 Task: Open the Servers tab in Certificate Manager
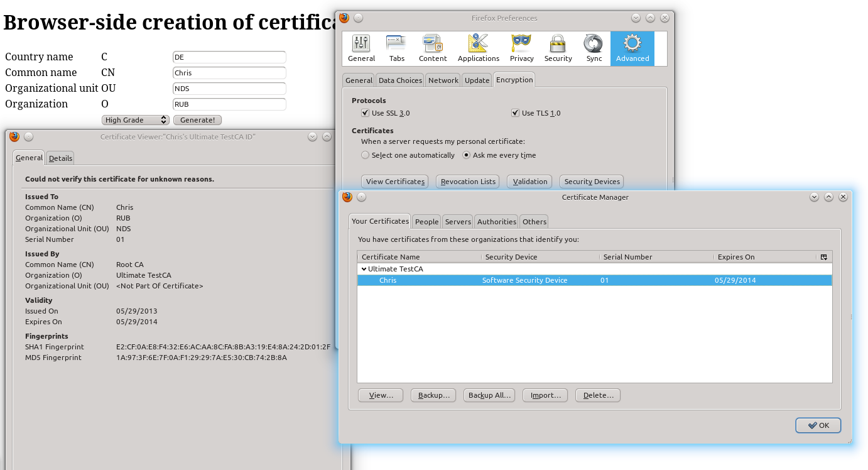tap(458, 222)
